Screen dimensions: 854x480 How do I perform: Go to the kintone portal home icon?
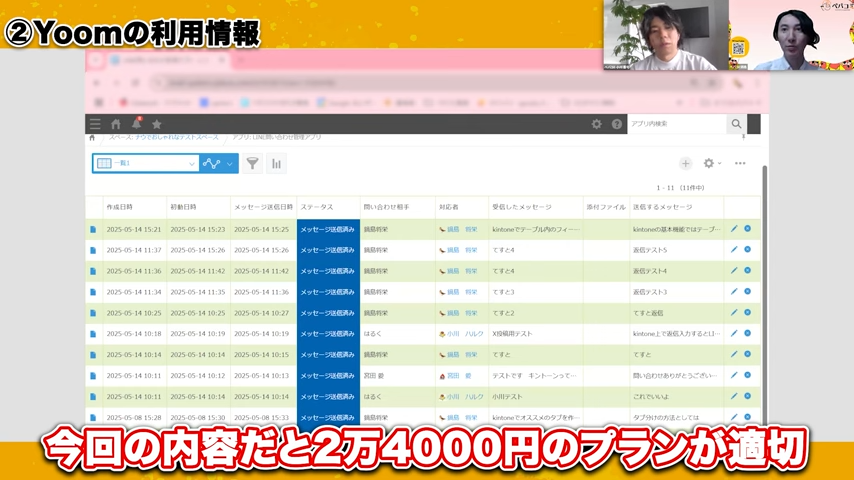click(115, 124)
